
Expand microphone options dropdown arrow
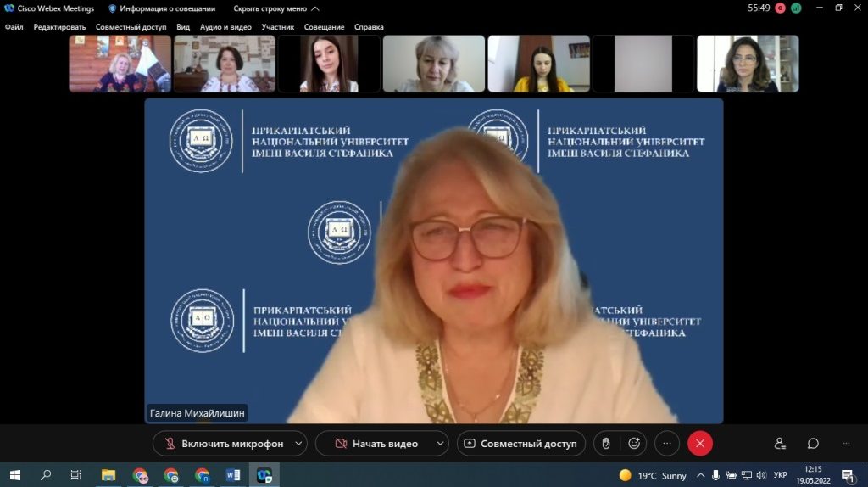[298, 443]
